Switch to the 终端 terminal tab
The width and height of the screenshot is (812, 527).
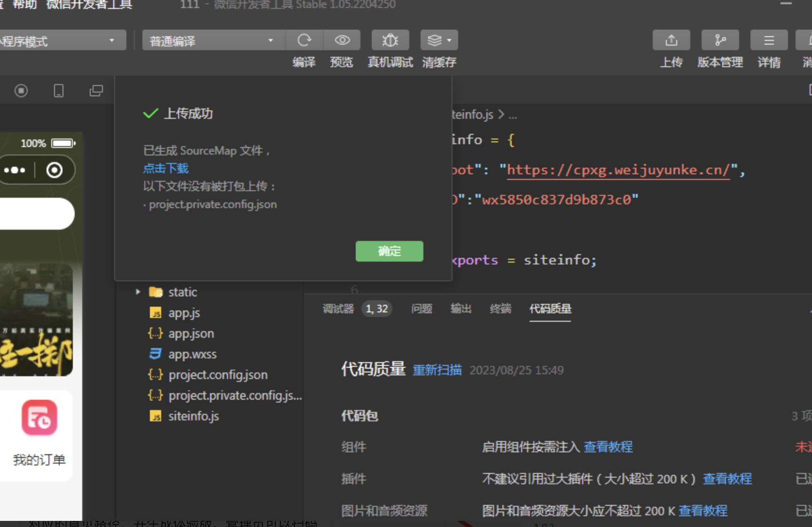point(500,309)
